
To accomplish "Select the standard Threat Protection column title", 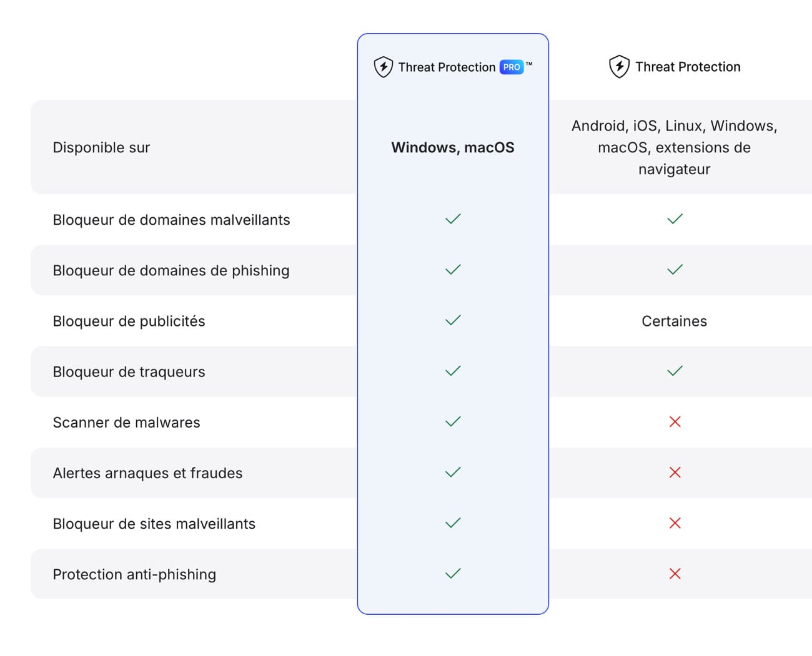I will coord(688,67).
